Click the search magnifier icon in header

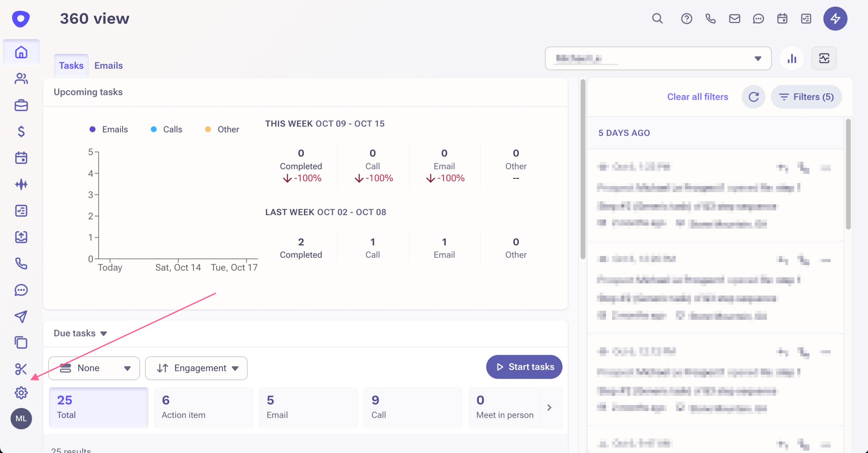657,19
